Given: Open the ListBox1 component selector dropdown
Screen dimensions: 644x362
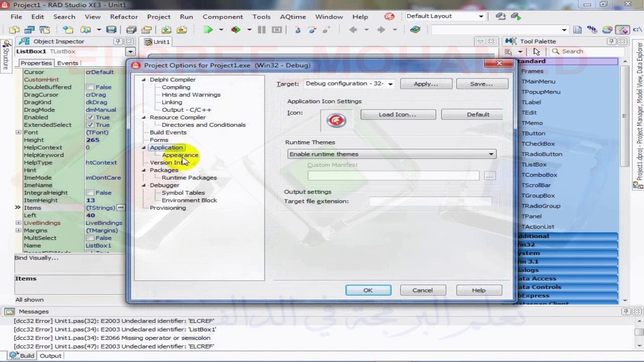Looking at the screenshot, I should pos(130,51).
